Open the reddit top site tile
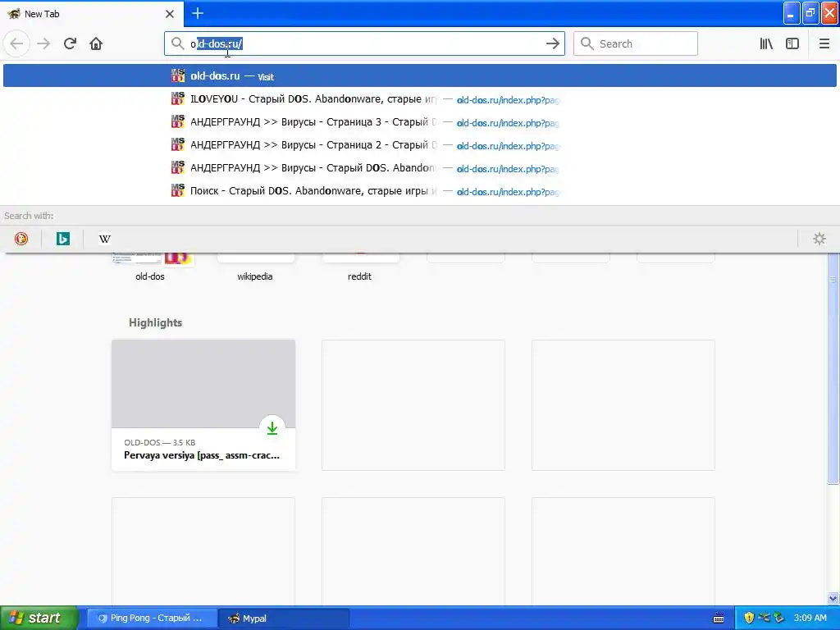 361,267
